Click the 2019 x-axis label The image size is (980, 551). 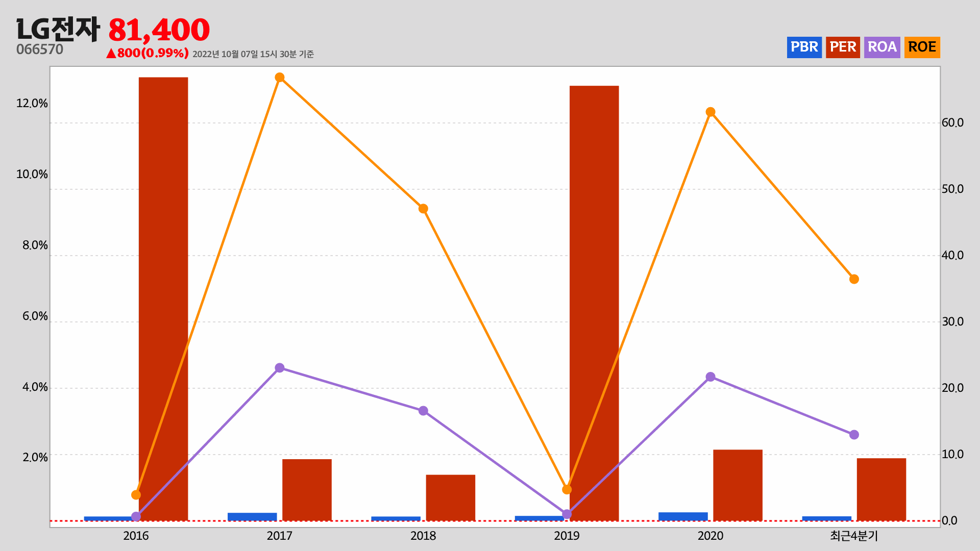[567, 536]
